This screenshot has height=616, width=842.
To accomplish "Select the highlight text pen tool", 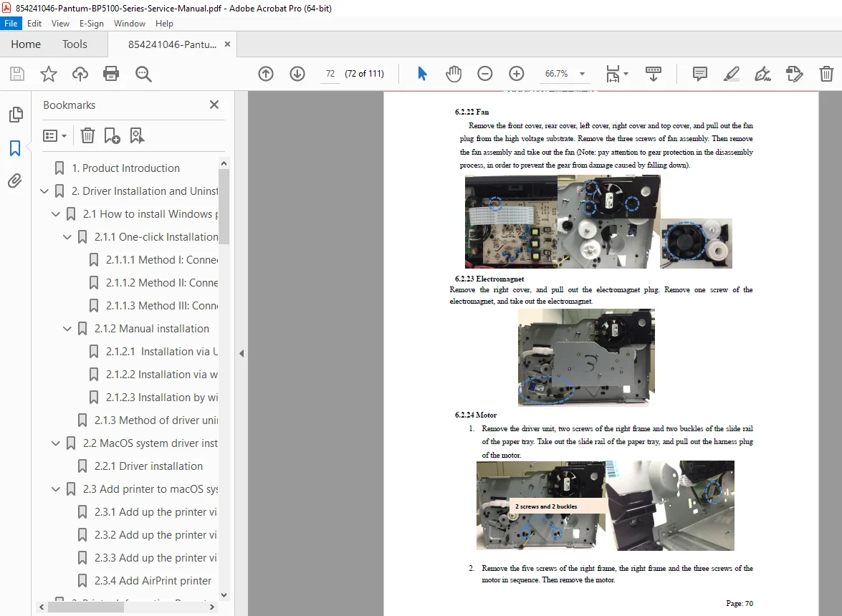I will 731,74.
